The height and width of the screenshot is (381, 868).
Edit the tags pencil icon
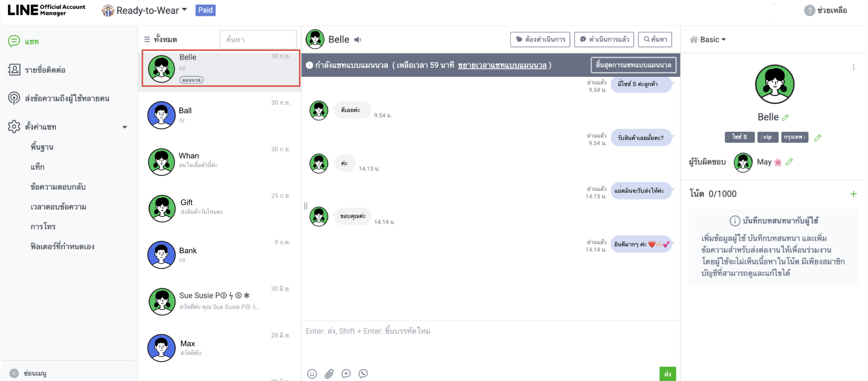[818, 138]
